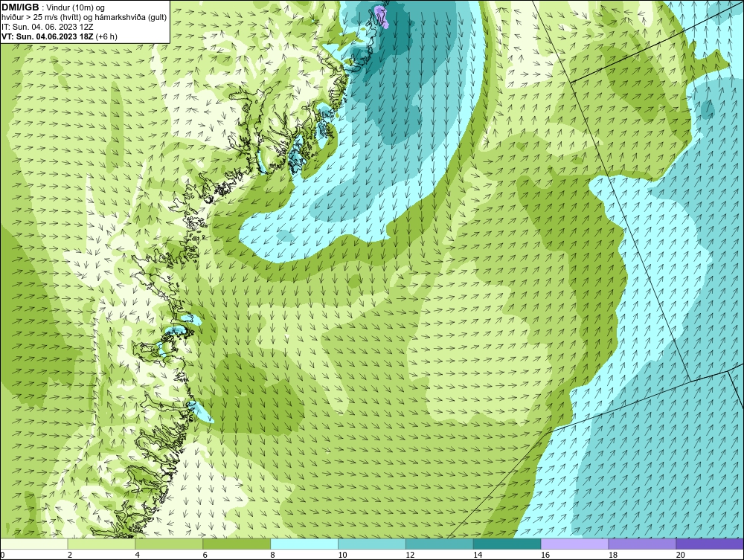The image size is (744, 560).
Task: Click the above 20 m/s dark violet legend swatch
Action: click(x=710, y=544)
